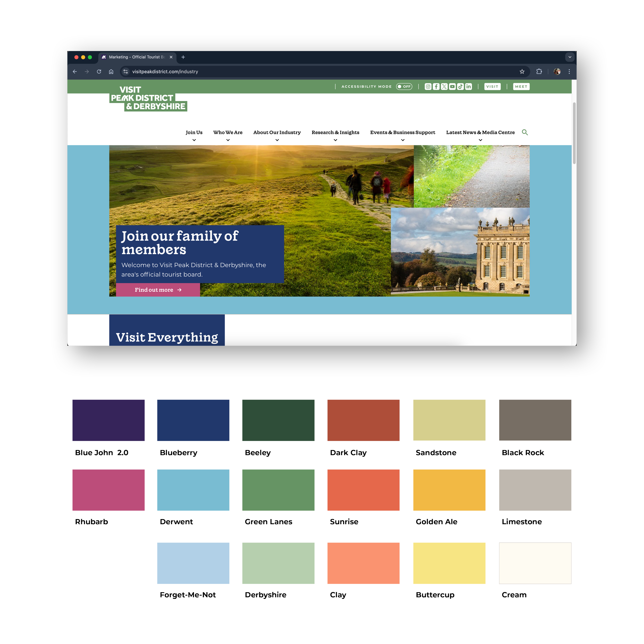
Task: Select the Green Lanes color swatch
Action: point(278,490)
